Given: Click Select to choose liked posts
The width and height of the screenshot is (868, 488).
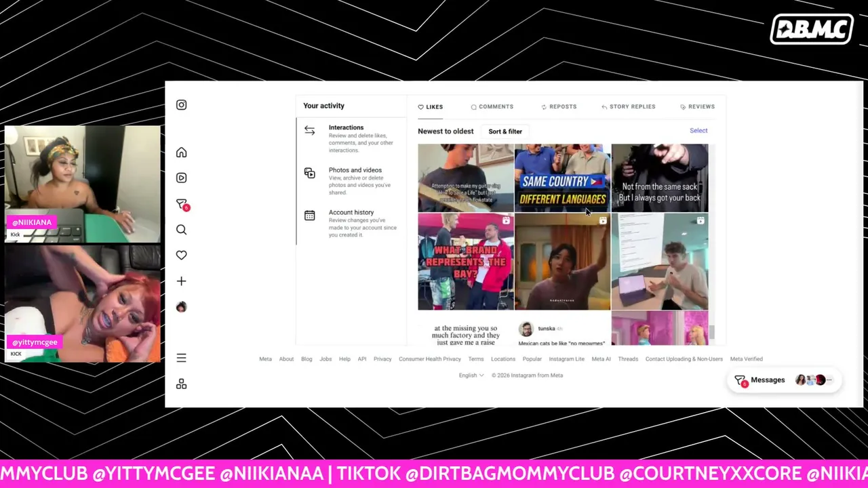Looking at the screenshot, I should 698,131.
